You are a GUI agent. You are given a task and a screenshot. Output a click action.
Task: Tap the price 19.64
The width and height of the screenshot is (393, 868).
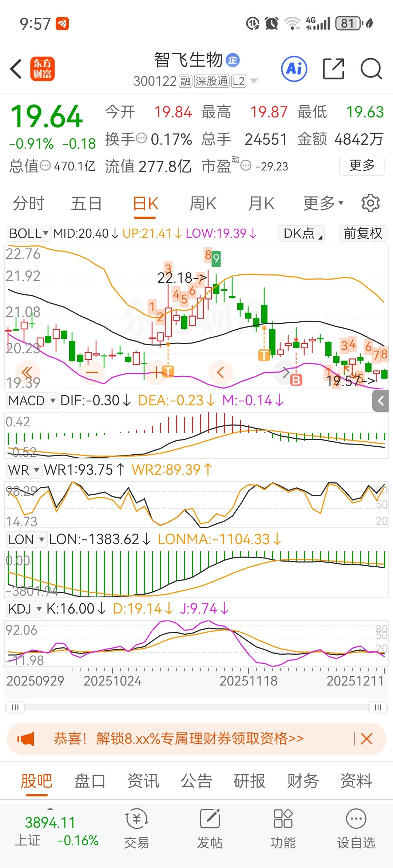click(47, 117)
